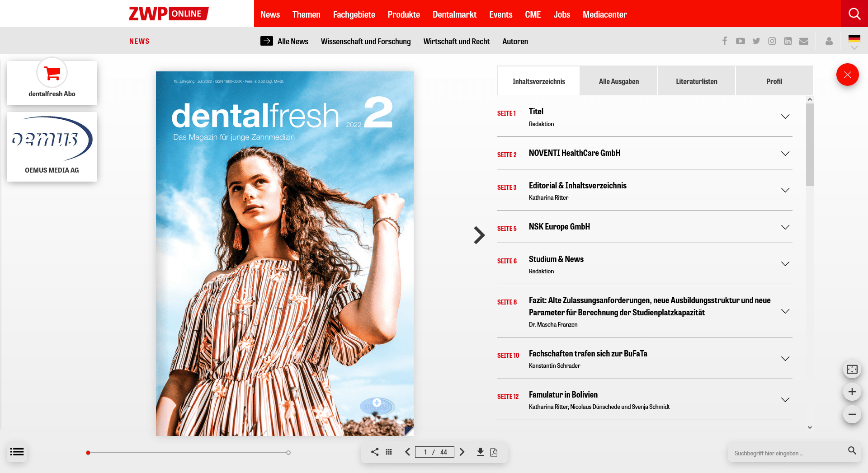Switch to the Literaturlisten tab

697,81
